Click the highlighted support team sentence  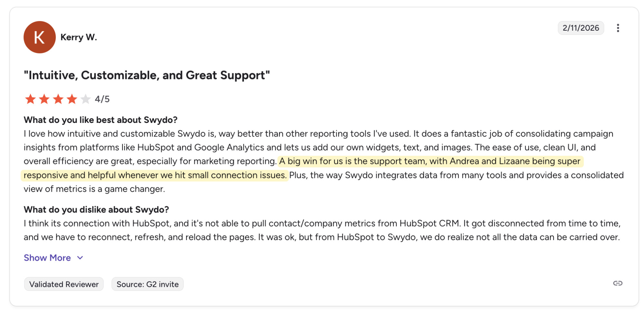[x=303, y=168]
